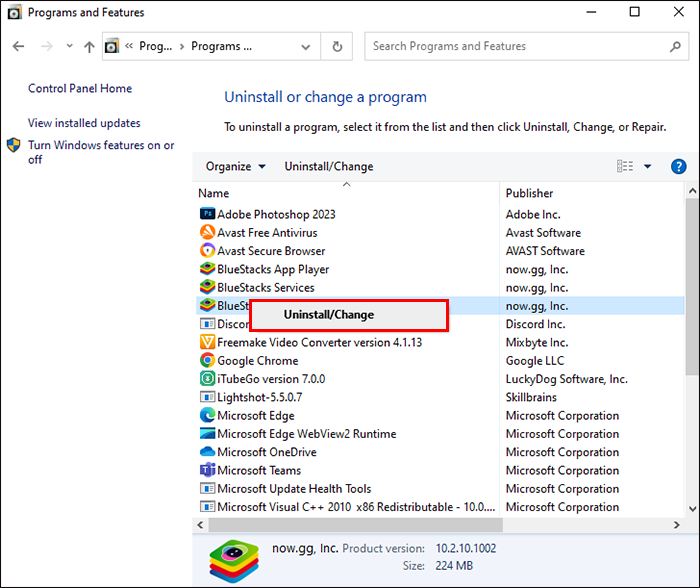Viewport: 700px width, 588px height.
Task: Open the recent locations dropdown arrow
Action: click(69, 46)
